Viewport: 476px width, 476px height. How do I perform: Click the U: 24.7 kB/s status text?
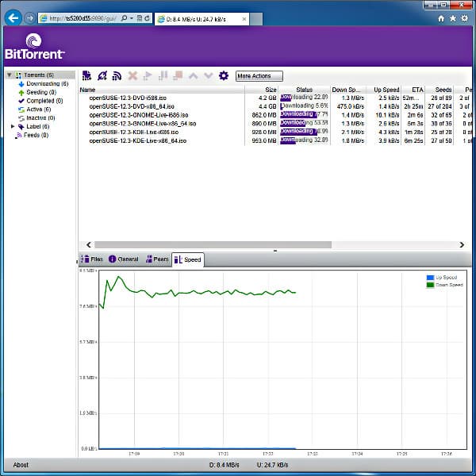pyautogui.click(x=272, y=465)
